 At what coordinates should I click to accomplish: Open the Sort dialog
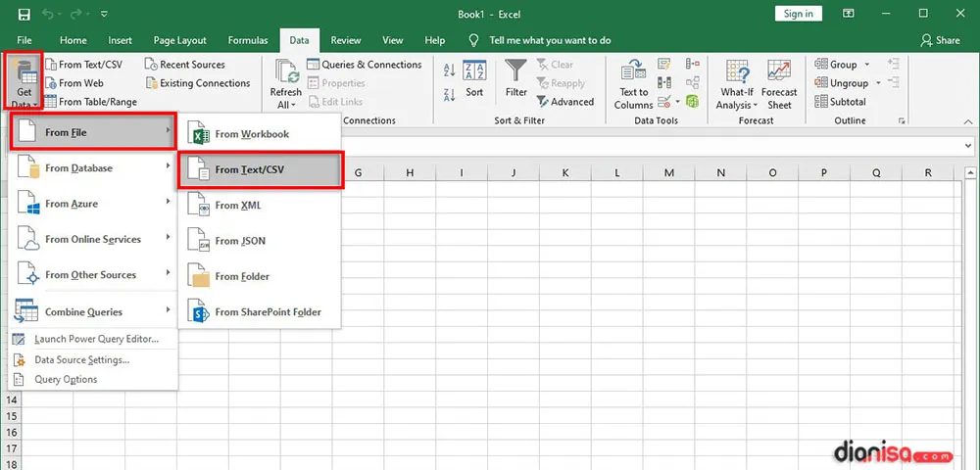(474, 78)
